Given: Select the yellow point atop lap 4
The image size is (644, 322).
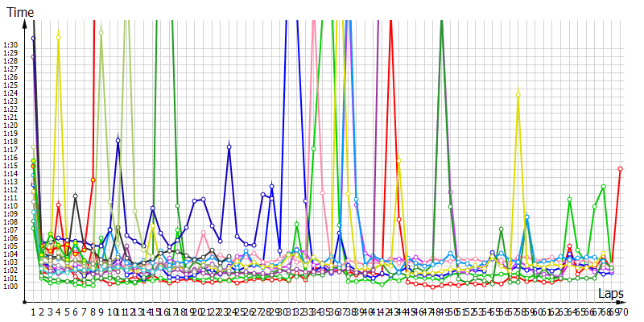Looking at the screenshot, I should pos(59,37).
